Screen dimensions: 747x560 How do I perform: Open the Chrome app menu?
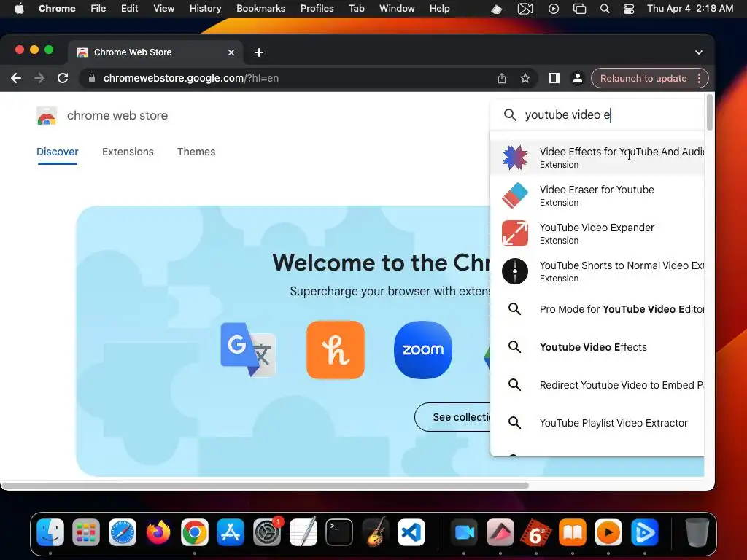pyautogui.click(x=57, y=9)
